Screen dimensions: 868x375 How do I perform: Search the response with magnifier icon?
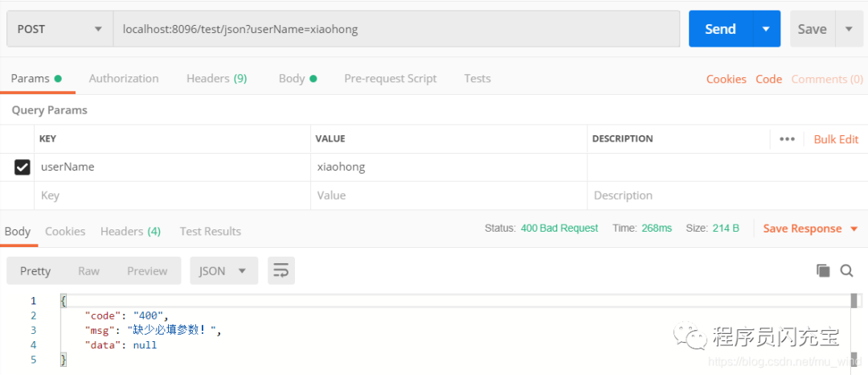pyautogui.click(x=846, y=270)
